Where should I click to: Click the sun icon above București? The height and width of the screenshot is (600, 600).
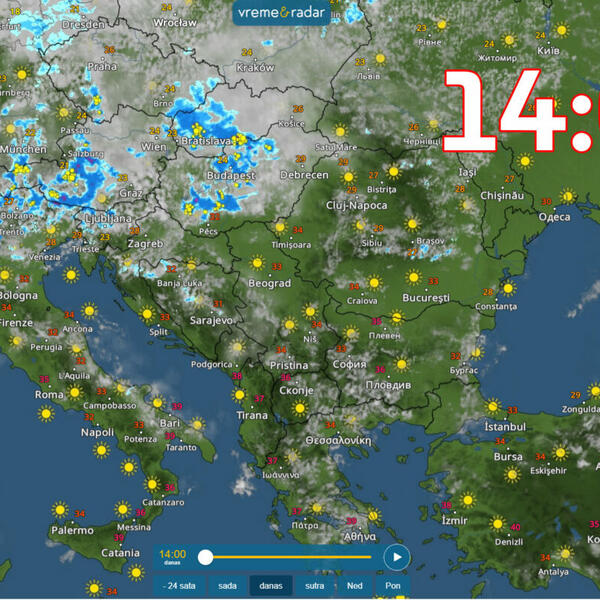pyautogui.click(x=413, y=278)
